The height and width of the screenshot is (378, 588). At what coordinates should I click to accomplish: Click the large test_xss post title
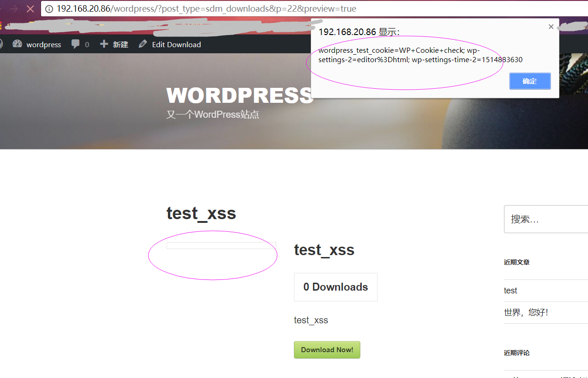pyautogui.click(x=201, y=214)
